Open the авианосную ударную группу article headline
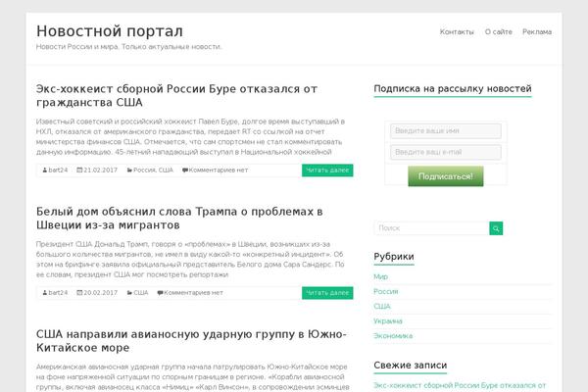Viewport: 588px width, 392px height. click(x=191, y=341)
